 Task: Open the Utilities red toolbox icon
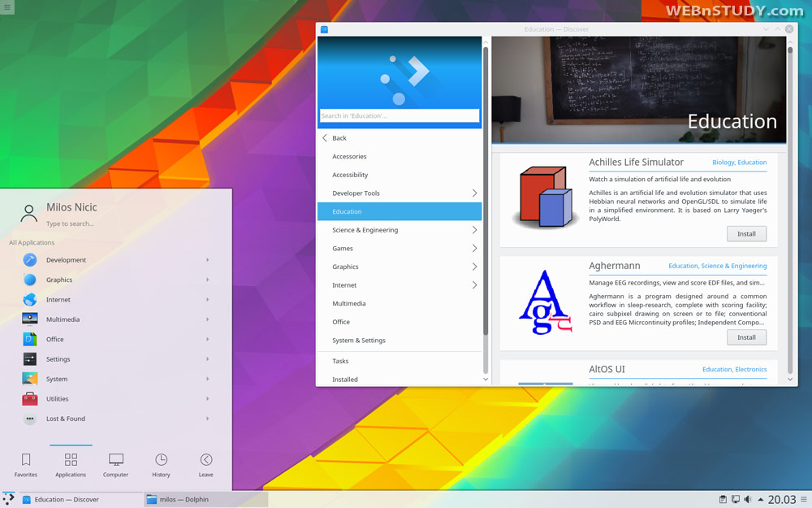click(x=30, y=398)
